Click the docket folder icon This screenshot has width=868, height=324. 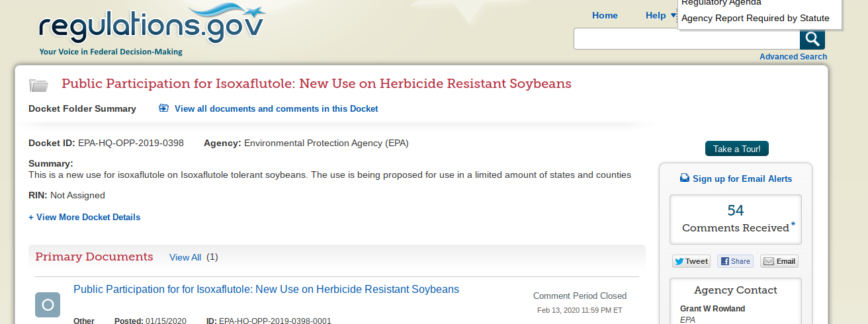[x=39, y=85]
